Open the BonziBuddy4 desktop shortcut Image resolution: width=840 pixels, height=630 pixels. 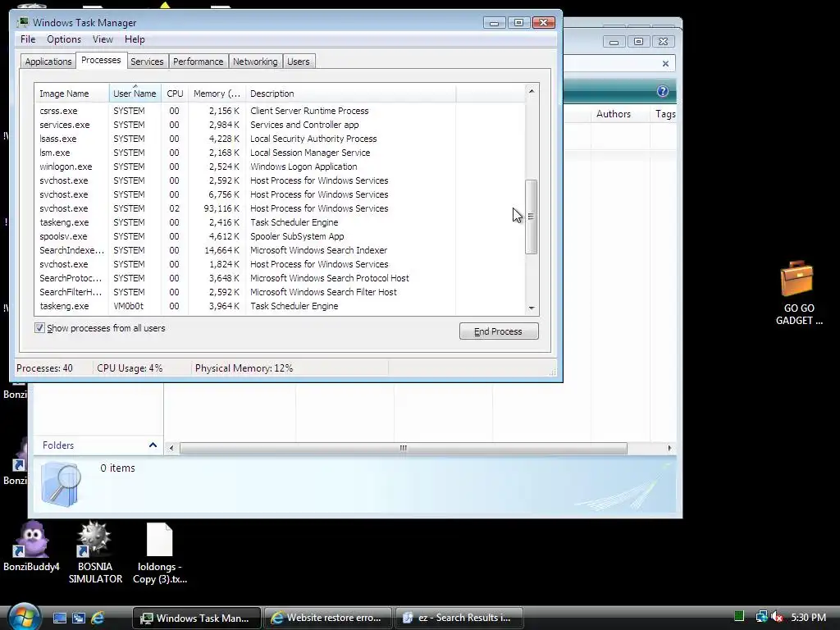31,546
